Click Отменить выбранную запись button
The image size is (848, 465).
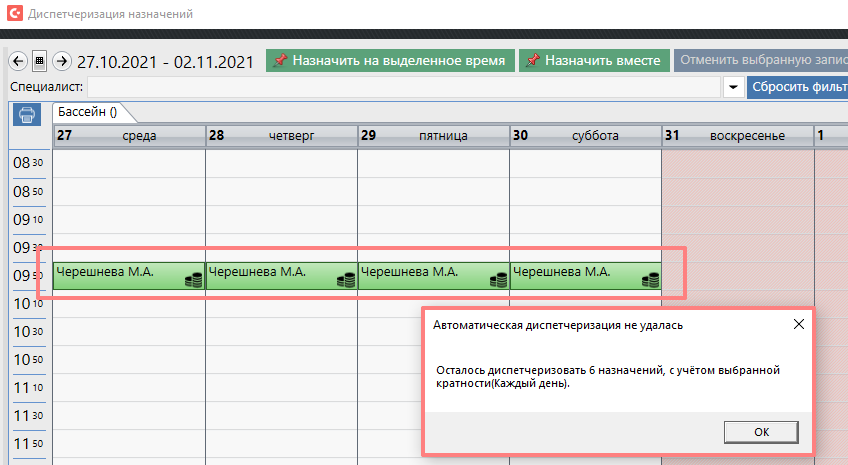(x=760, y=61)
